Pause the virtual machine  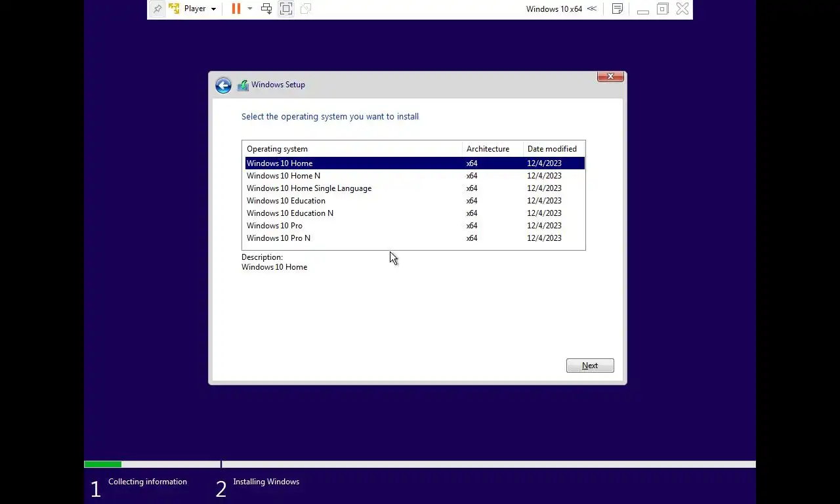[236, 9]
